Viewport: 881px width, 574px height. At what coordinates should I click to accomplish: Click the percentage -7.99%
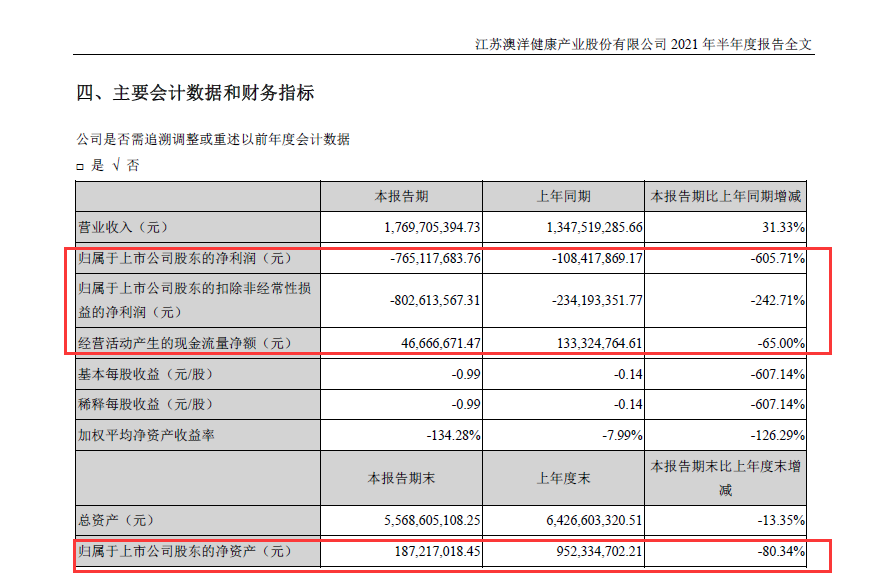tap(621, 435)
